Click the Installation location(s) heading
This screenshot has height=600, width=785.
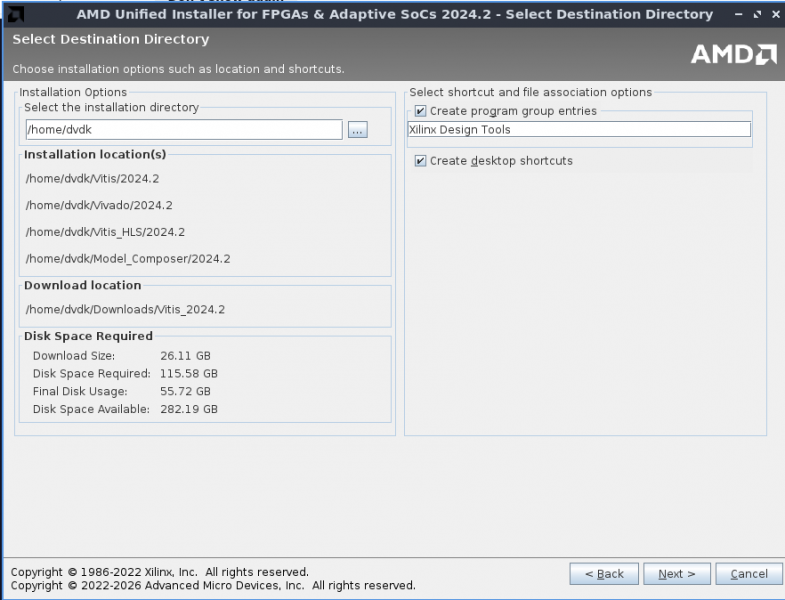(95, 154)
